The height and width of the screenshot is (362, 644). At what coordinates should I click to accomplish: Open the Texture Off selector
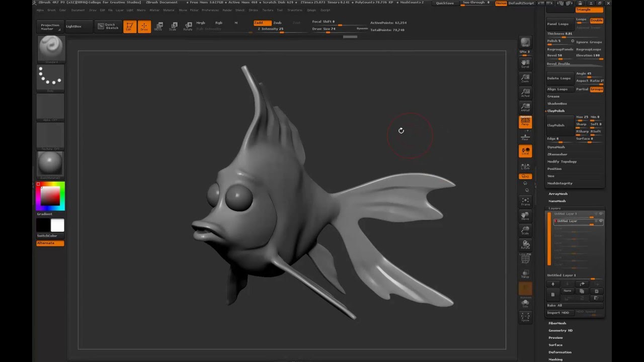pyautogui.click(x=51, y=136)
